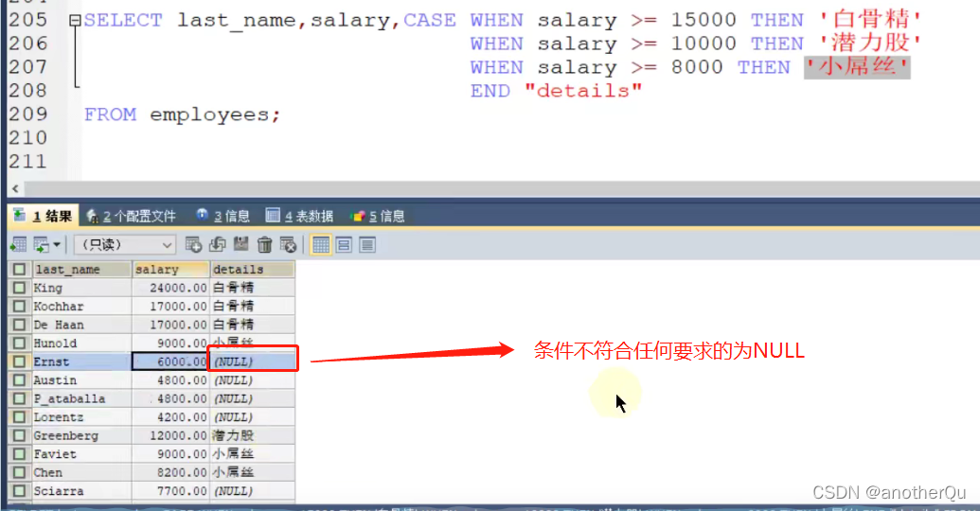This screenshot has height=511, width=980.
Task: Select the 7700.00 salary cell
Action: (170, 491)
